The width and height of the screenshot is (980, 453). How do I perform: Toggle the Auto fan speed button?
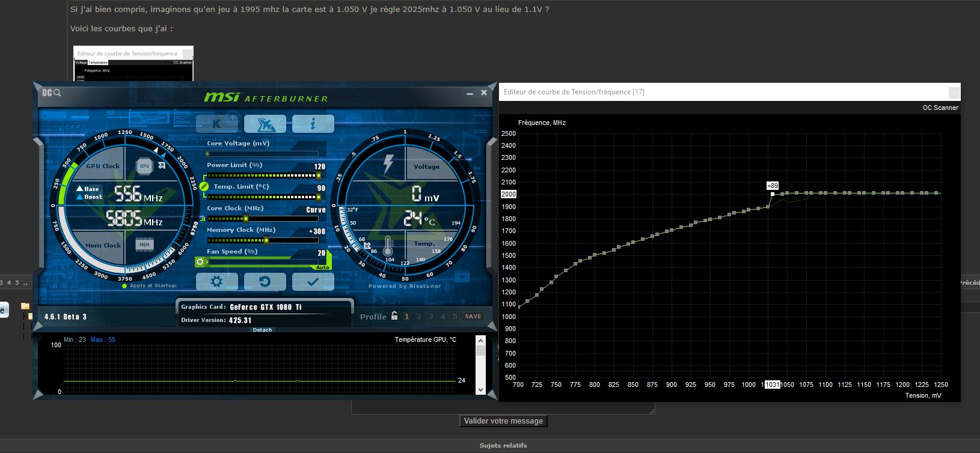[x=323, y=267]
